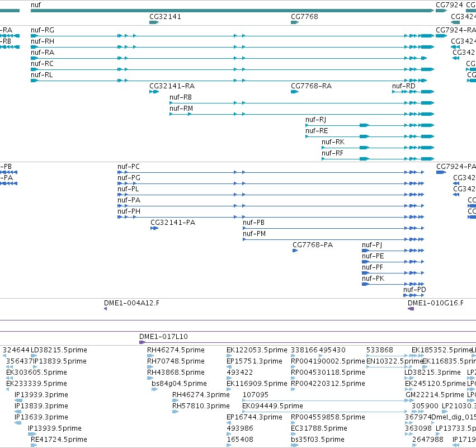Select the DME1-017L10 clone label
The height and width of the screenshot is (448, 476).
pos(164,337)
